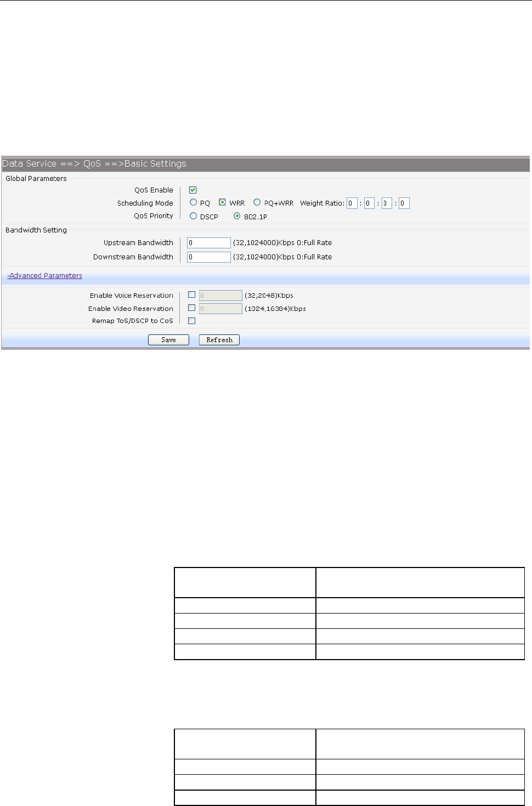Click the 'Global Parameters' group label

click(36, 179)
